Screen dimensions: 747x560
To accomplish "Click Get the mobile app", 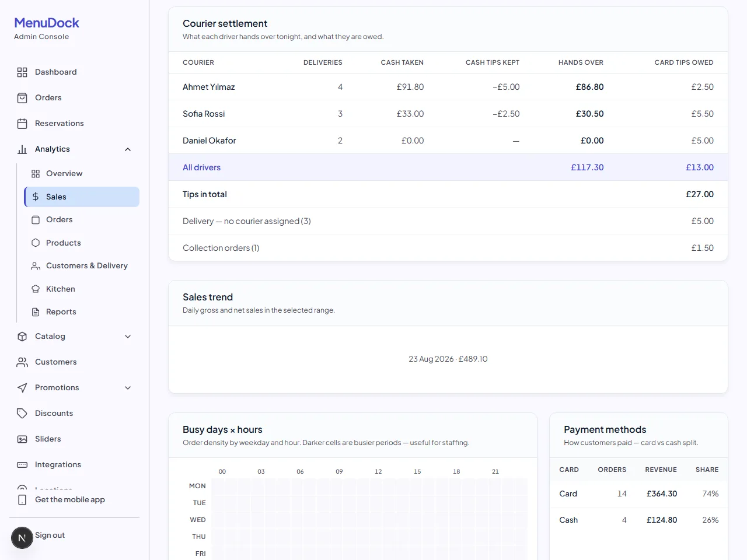I will pyautogui.click(x=74, y=500).
